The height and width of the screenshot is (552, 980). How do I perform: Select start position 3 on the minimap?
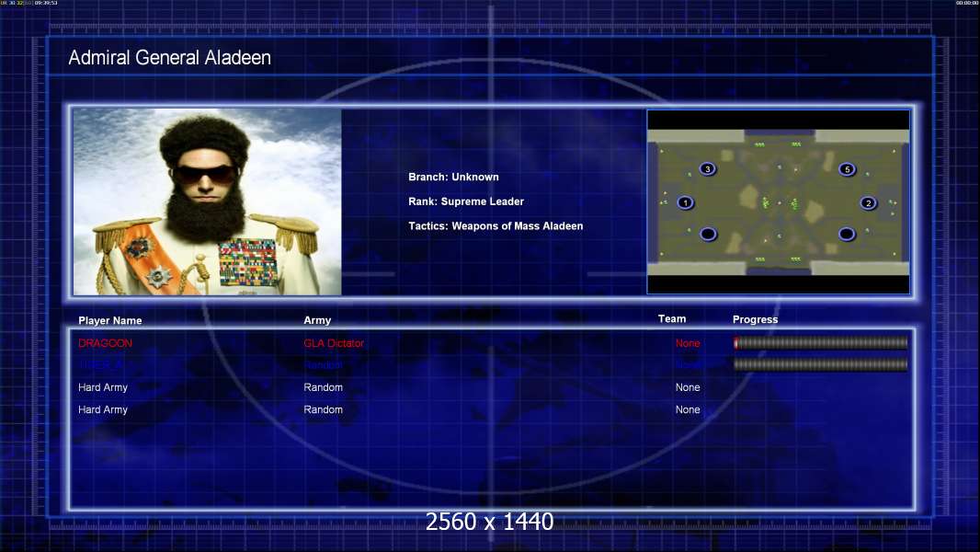click(708, 168)
